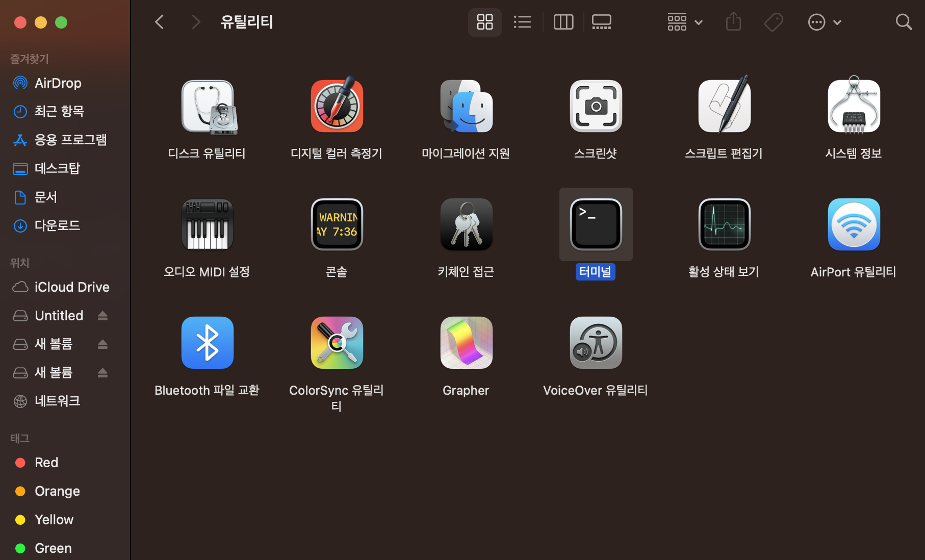Viewport: 925px width, 560px height.
Task: Select the 디지털 컬러 측정기 icon
Action: pos(337,106)
